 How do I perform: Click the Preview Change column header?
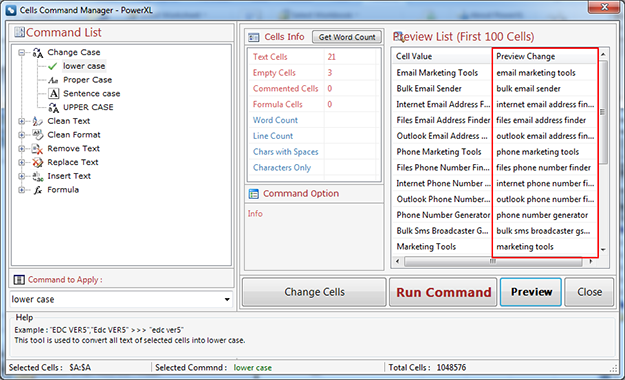pos(545,56)
